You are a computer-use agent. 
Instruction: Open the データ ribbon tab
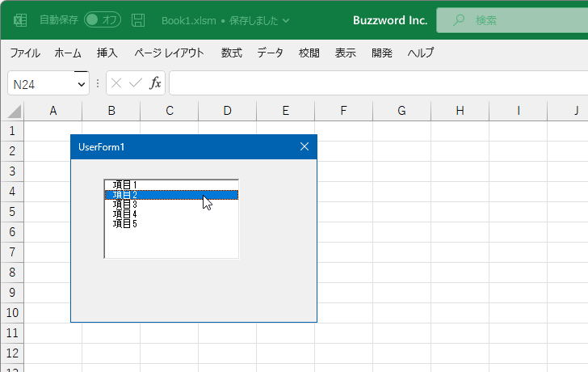pos(270,53)
